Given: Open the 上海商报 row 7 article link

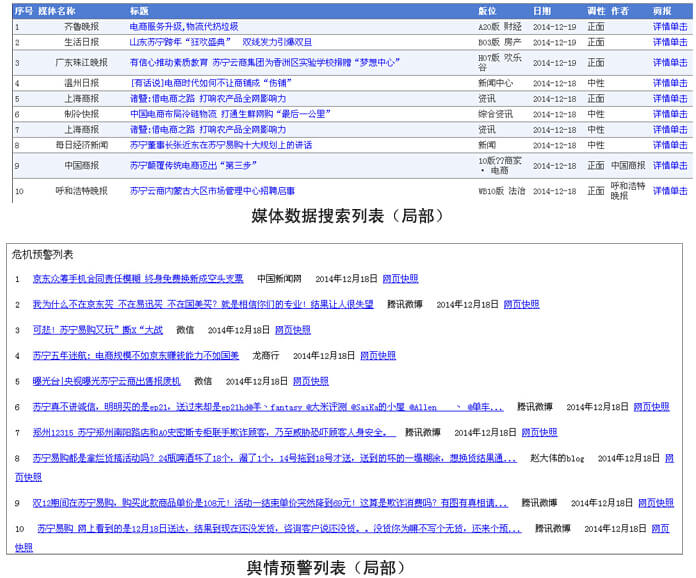Looking at the screenshot, I should 208,130.
